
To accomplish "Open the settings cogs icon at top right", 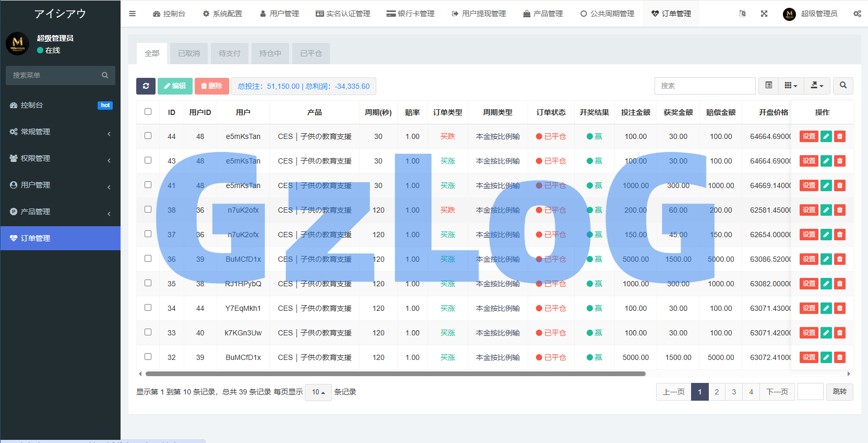I will tap(857, 14).
